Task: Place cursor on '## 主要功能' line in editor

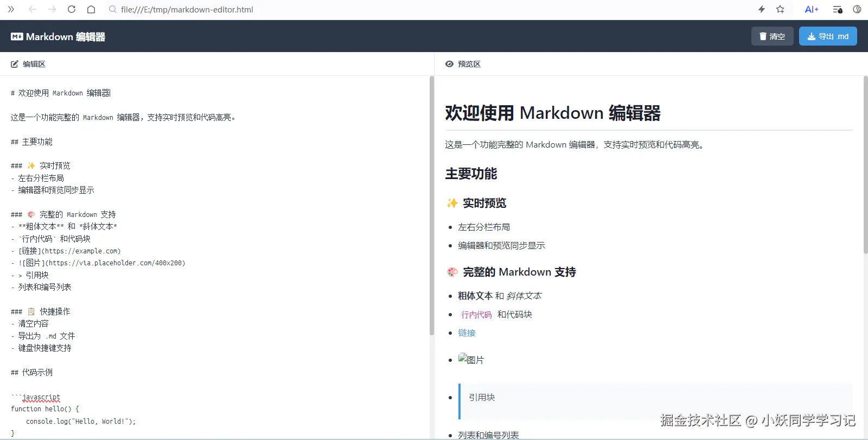Action: point(31,142)
